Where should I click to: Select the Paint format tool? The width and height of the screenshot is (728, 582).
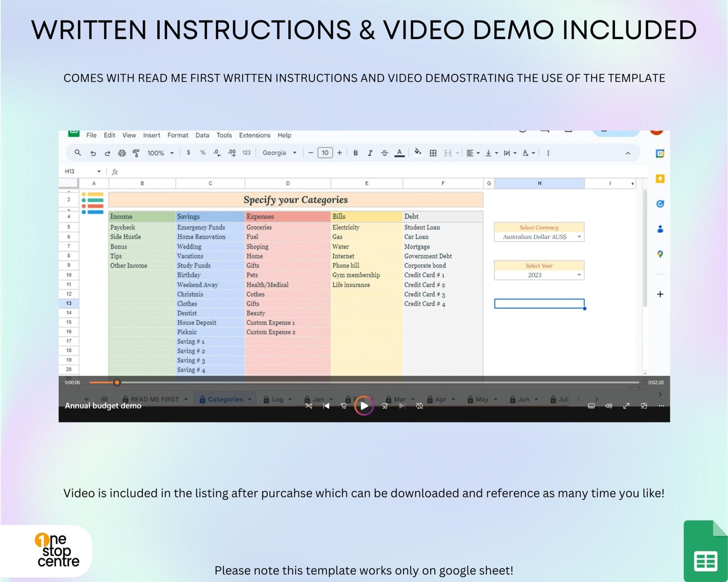pos(136,153)
